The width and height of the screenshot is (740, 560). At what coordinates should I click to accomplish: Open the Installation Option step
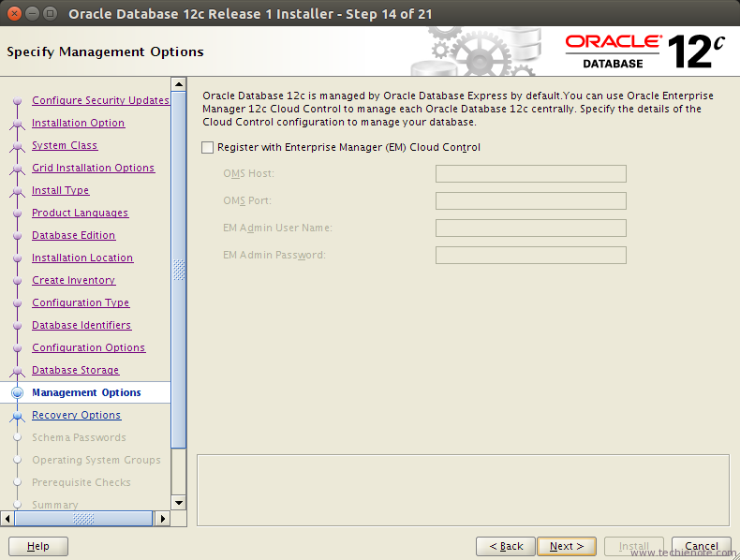pos(79,123)
